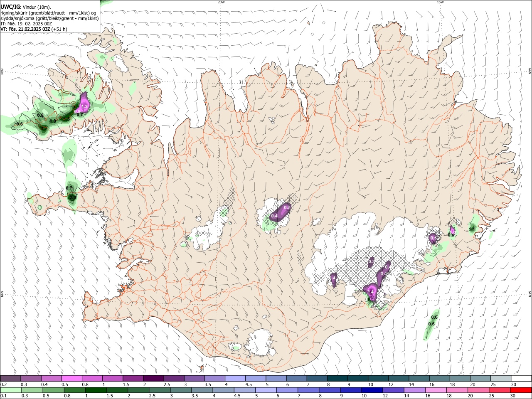Click the UWC/IG Vindur (10m) title text
This screenshot has width=532, height=399.
[25, 7]
